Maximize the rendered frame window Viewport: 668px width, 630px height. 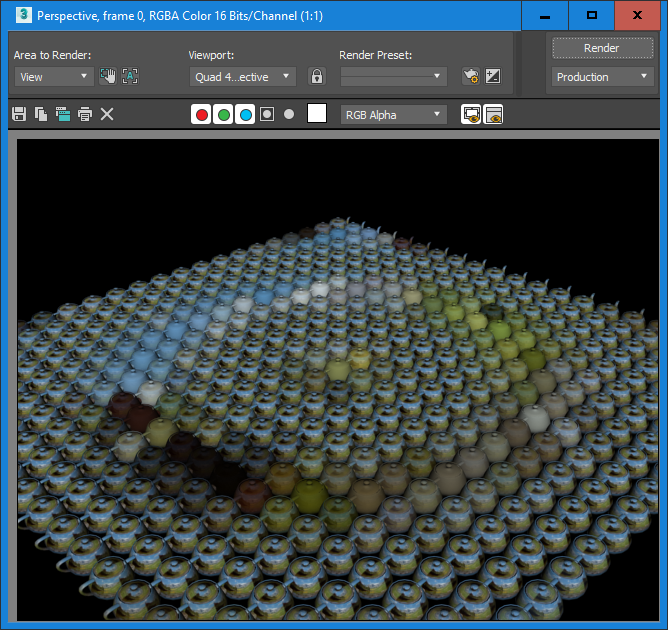592,15
